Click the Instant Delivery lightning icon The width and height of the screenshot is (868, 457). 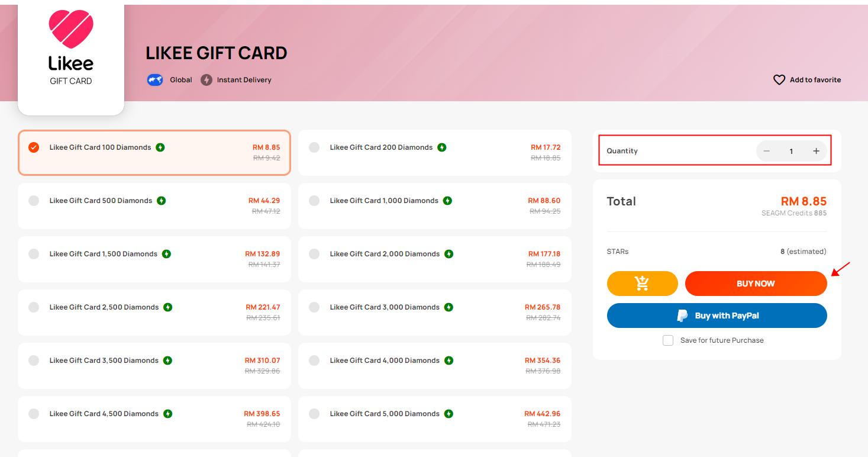pos(206,80)
